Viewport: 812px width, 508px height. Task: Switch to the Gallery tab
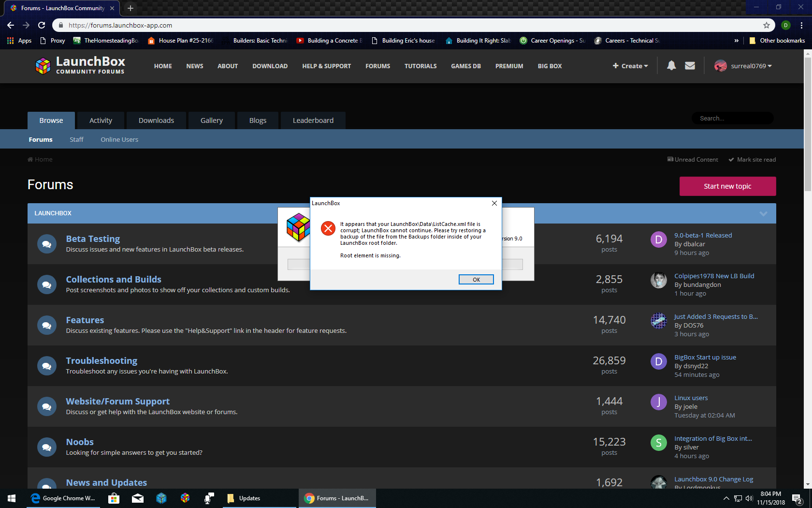(x=212, y=120)
